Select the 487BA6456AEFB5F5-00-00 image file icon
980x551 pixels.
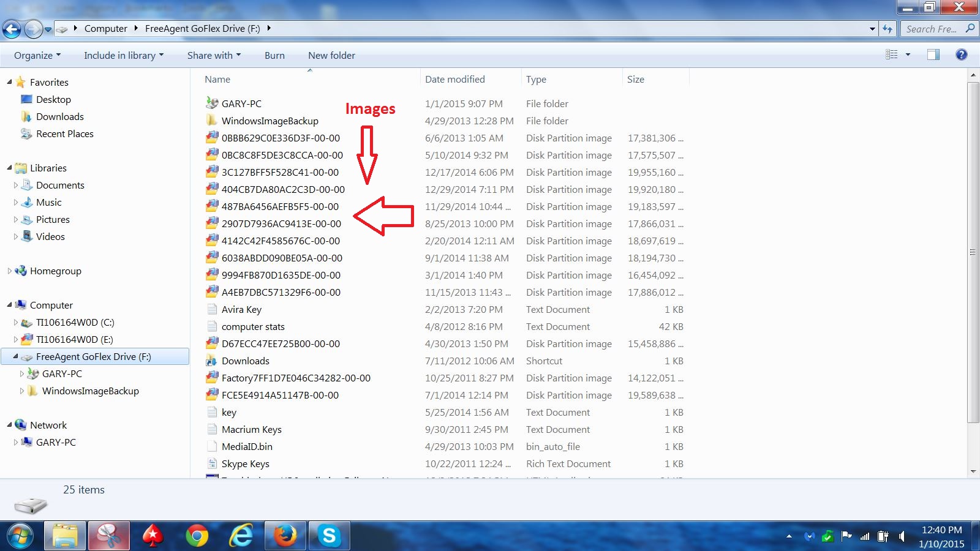(212, 206)
